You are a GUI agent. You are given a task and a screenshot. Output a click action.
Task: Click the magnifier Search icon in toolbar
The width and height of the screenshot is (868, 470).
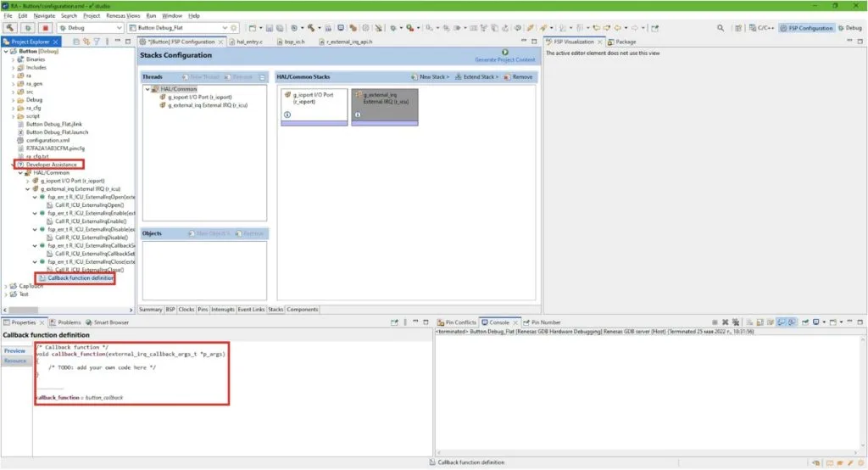(721, 28)
